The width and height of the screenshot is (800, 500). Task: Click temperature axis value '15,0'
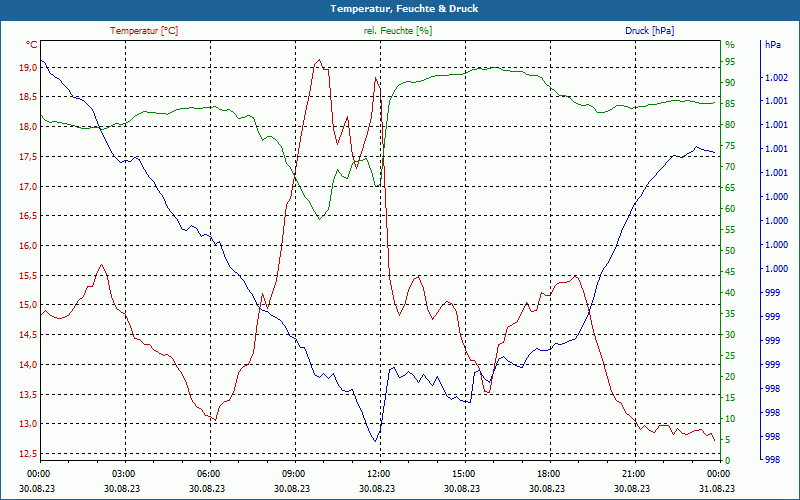click(29, 305)
